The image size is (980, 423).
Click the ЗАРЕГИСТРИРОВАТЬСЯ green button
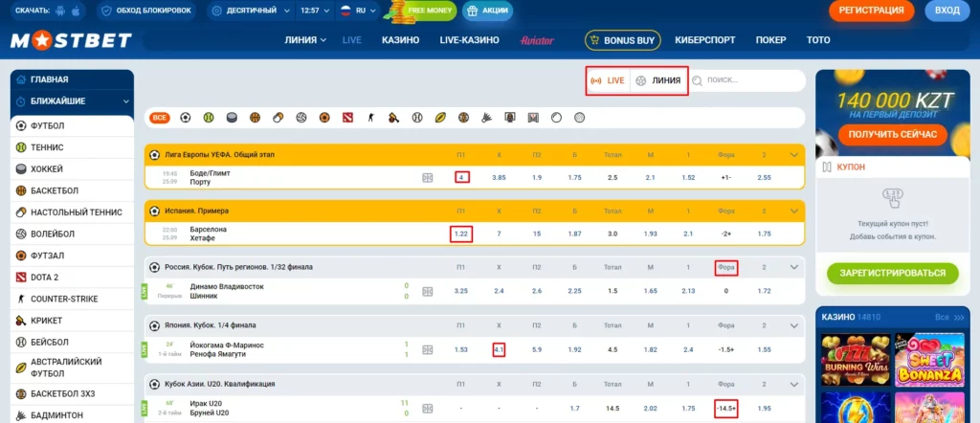pos(892,273)
